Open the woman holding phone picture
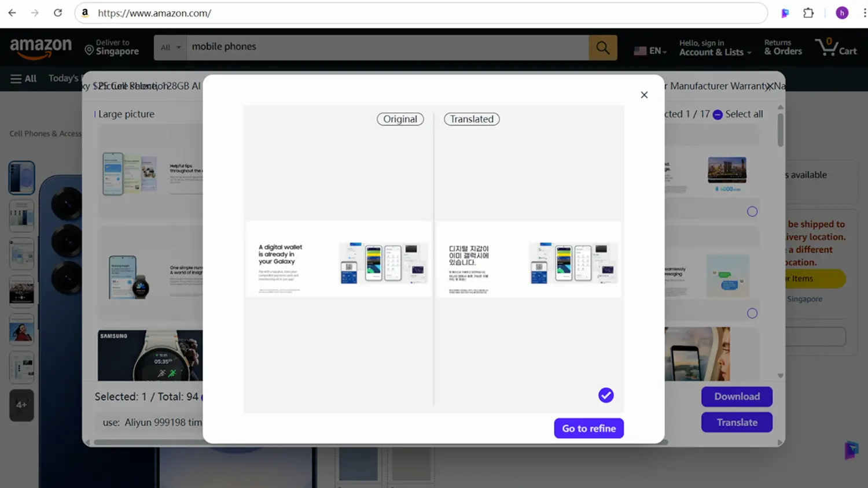The height and width of the screenshot is (488, 868). (697, 354)
